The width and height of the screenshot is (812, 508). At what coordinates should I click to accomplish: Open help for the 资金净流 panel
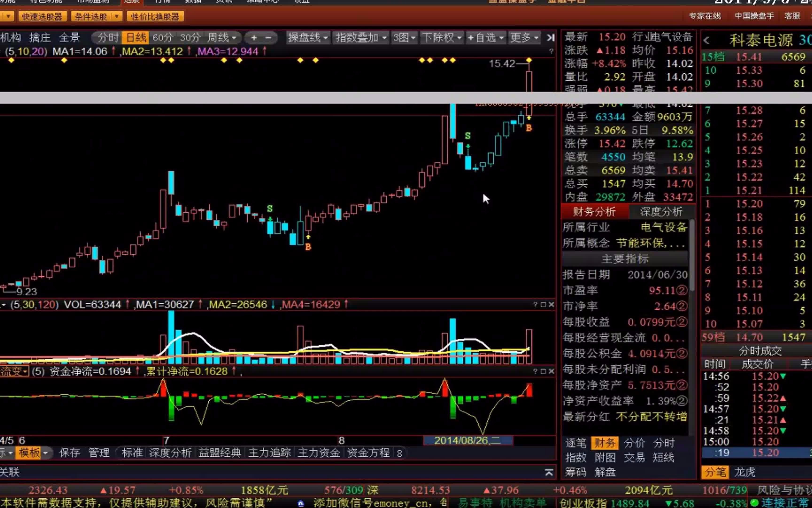point(535,371)
